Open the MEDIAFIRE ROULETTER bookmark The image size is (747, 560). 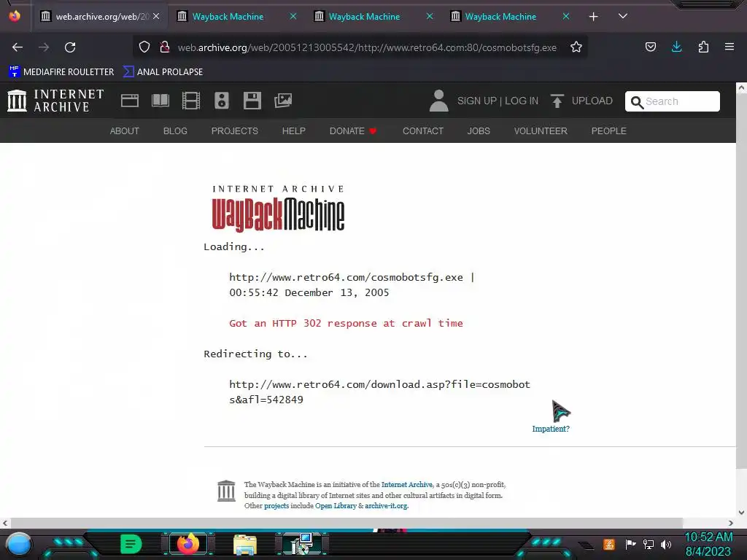(61, 72)
